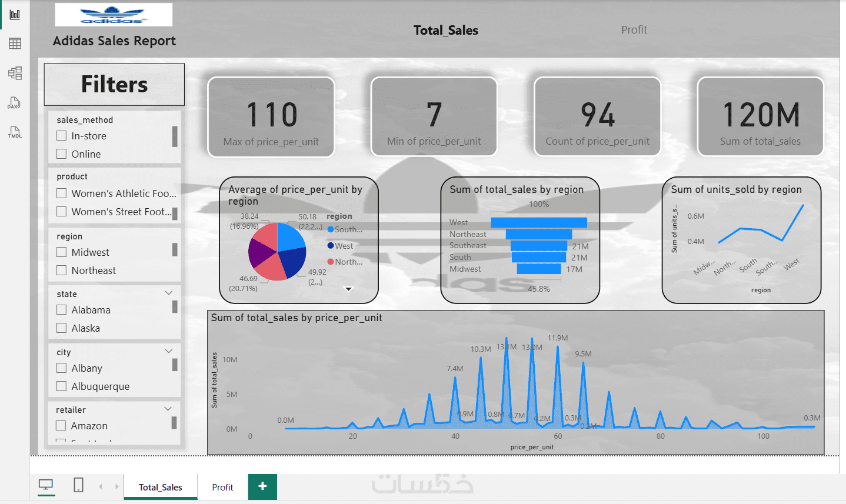The width and height of the screenshot is (846, 504).
Task: Switch to mobile layout icon
Action: (x=78, y=485)
